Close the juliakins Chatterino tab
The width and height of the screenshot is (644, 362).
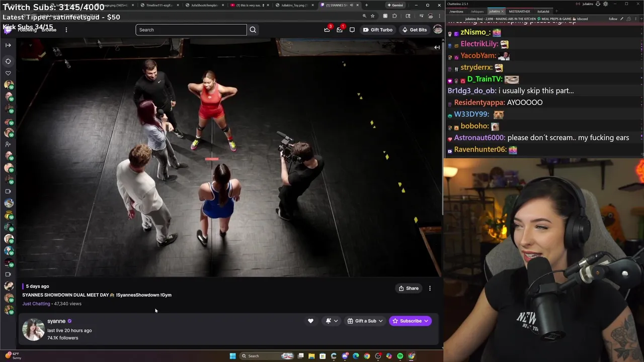pos(503,11)
